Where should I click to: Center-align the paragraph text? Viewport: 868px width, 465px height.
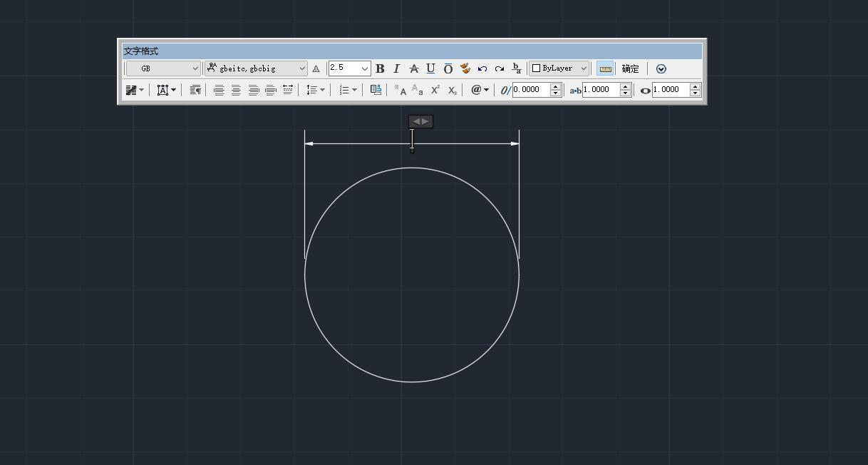click(x=236, y=90)
